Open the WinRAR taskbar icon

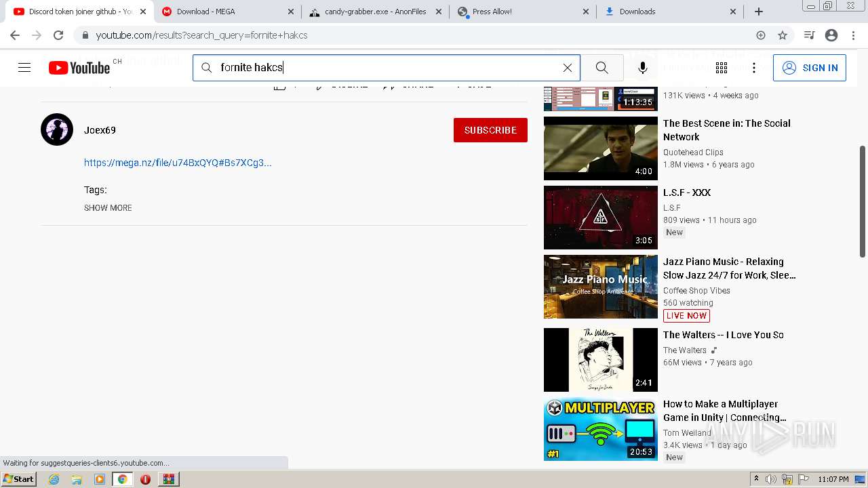click(x=168, y=479)
